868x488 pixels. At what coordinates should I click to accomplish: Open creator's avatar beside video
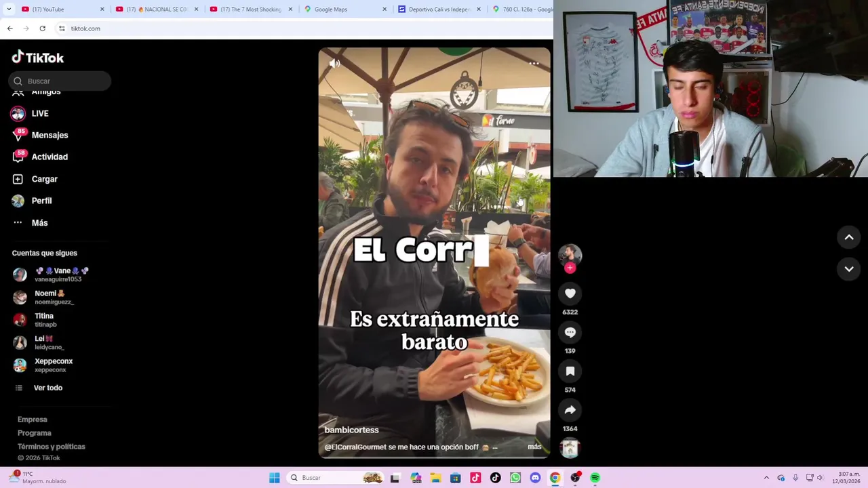click(570, 254)
